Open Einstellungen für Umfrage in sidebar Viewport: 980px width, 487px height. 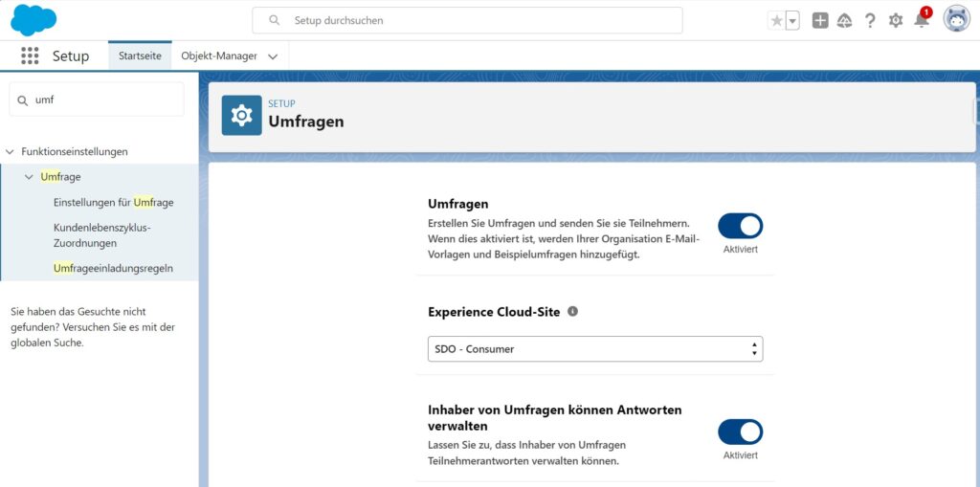(x=113, y=203)
